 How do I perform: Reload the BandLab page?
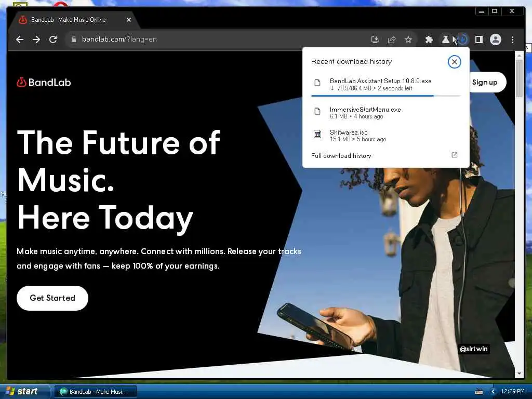pyautogui.click(x=53, y=39)
